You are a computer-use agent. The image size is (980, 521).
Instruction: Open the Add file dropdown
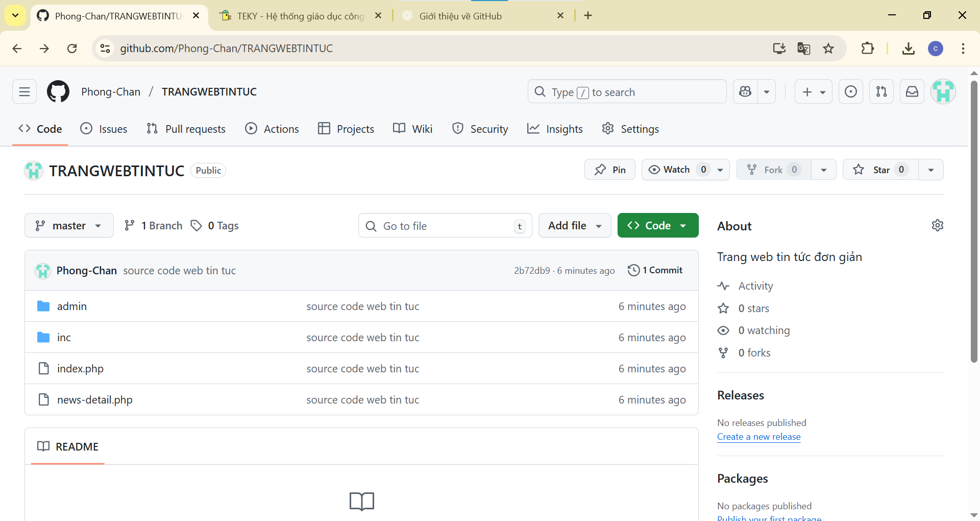point(575,225)
